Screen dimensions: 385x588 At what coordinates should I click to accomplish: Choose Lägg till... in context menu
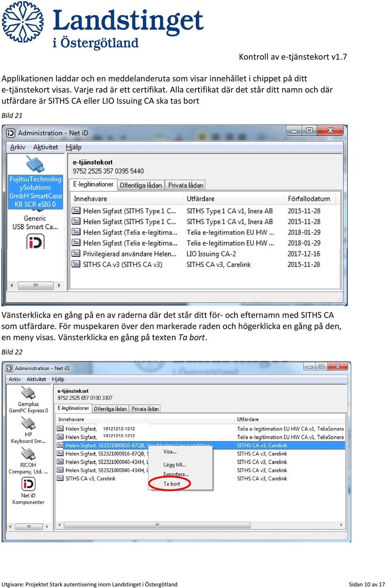coord(174,465)
